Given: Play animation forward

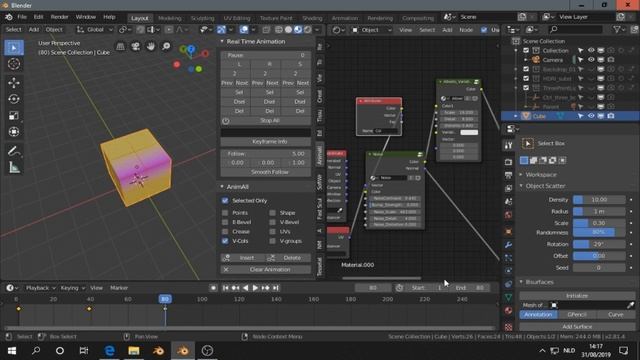Looking at the screenshot, I should click(256, 288).
